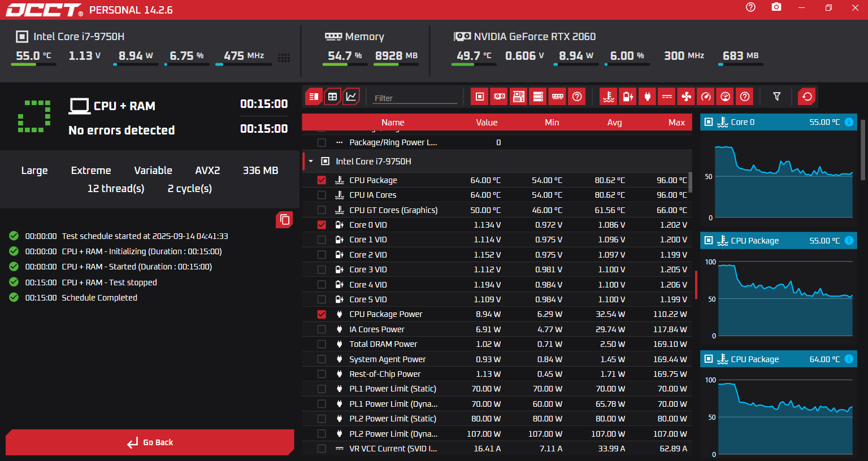Click the sensor table vertical scrollbar
This screenshot has height=461, width=868.
click(690, 182)
